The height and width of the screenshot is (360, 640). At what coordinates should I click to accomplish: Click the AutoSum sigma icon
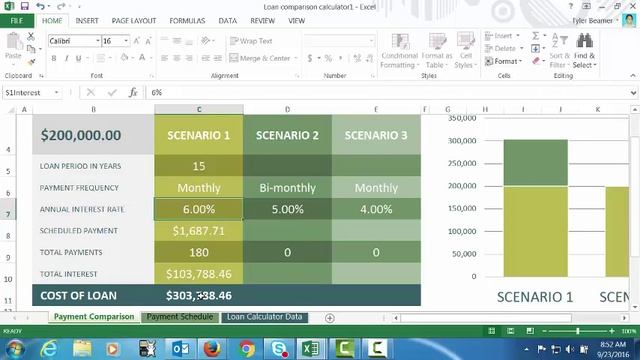pos(536,36)
